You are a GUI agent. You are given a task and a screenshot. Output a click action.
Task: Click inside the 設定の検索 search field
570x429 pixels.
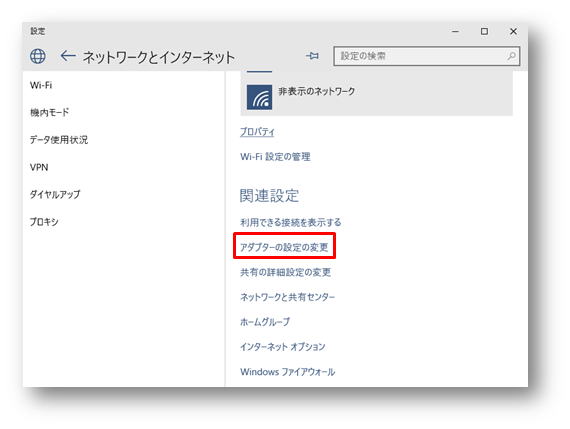pyautogui.click(x=426, y=56)
